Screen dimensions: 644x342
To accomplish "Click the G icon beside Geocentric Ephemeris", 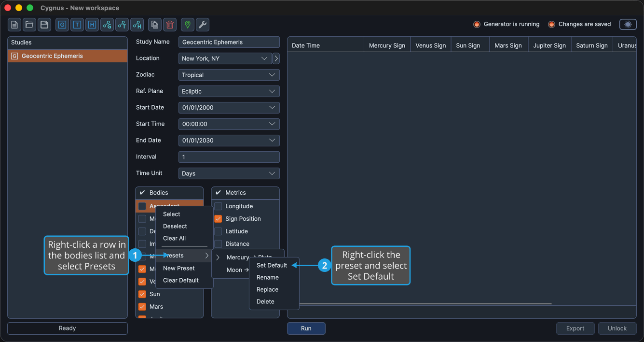I will point(14,56).
